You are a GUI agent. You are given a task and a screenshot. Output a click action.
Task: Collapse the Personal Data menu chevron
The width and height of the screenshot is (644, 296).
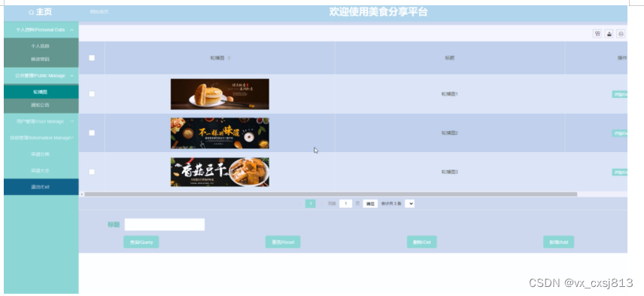click(72, 30)
